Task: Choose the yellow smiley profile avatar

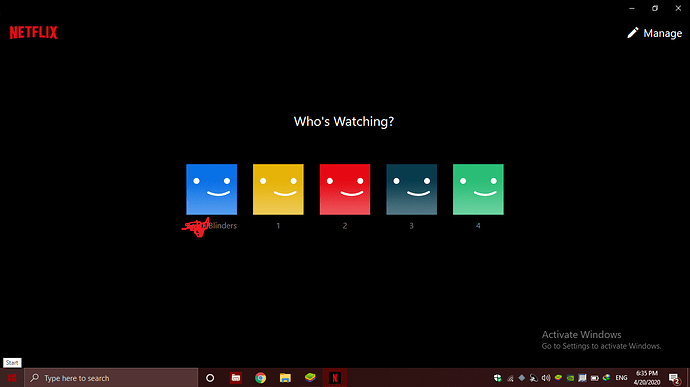Action: pyautogui.click(x=278, y=189)
